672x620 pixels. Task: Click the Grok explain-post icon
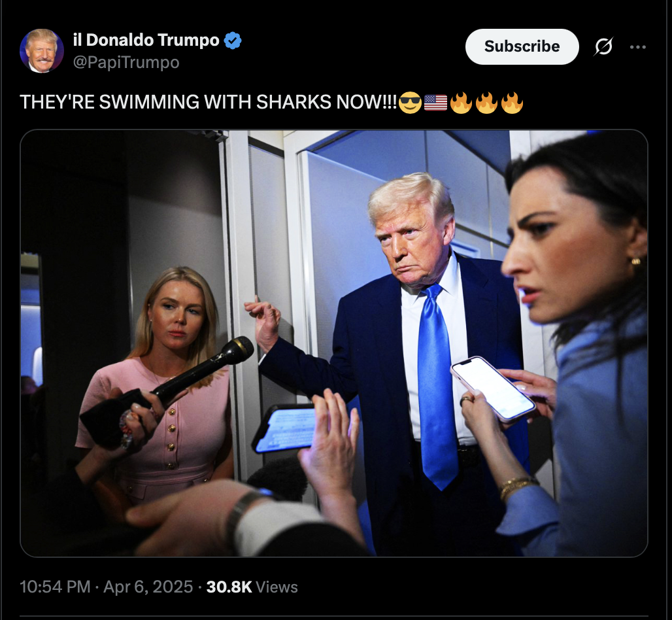pyautogui.click(x=603, y=46)
